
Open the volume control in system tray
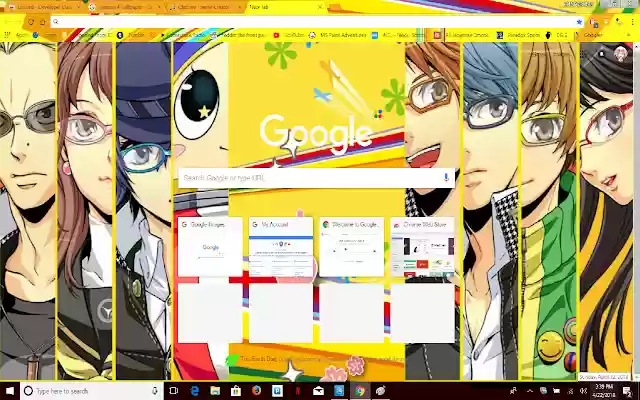click(583, 391)
